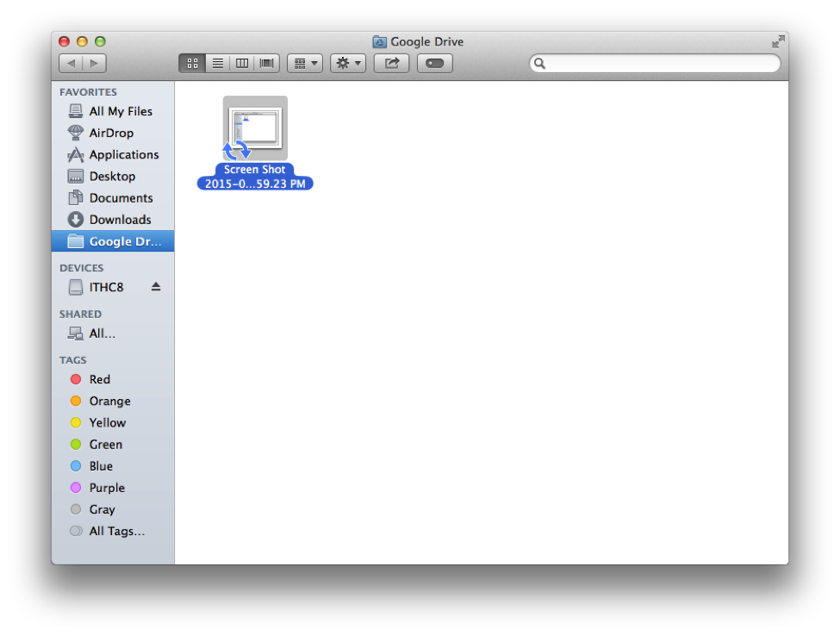The image size is (840, 636).
Task: Open the Action gear menu
Action: 348,63
